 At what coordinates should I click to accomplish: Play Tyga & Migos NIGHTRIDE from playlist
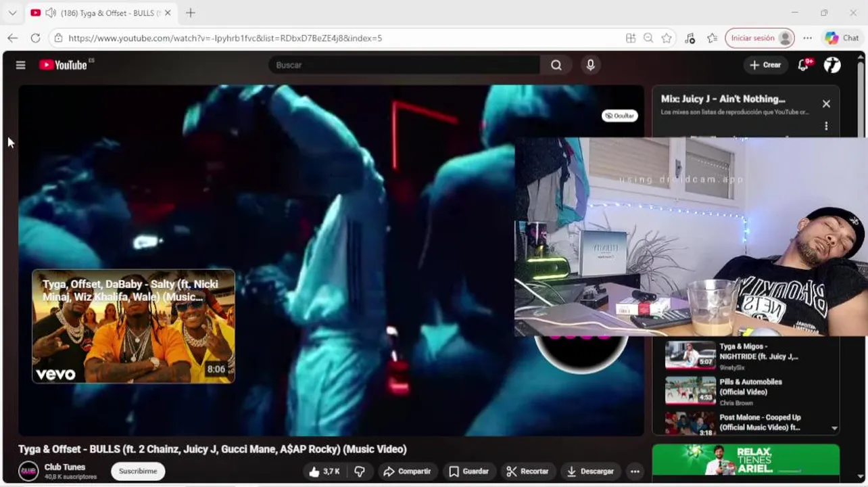[x=744, y=355]
